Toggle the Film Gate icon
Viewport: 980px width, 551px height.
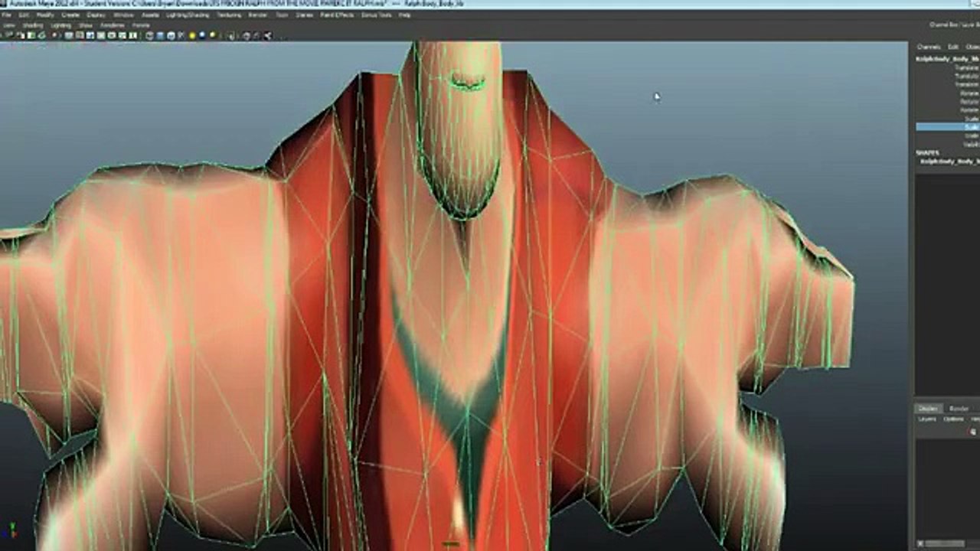click(x=80, y=35)
